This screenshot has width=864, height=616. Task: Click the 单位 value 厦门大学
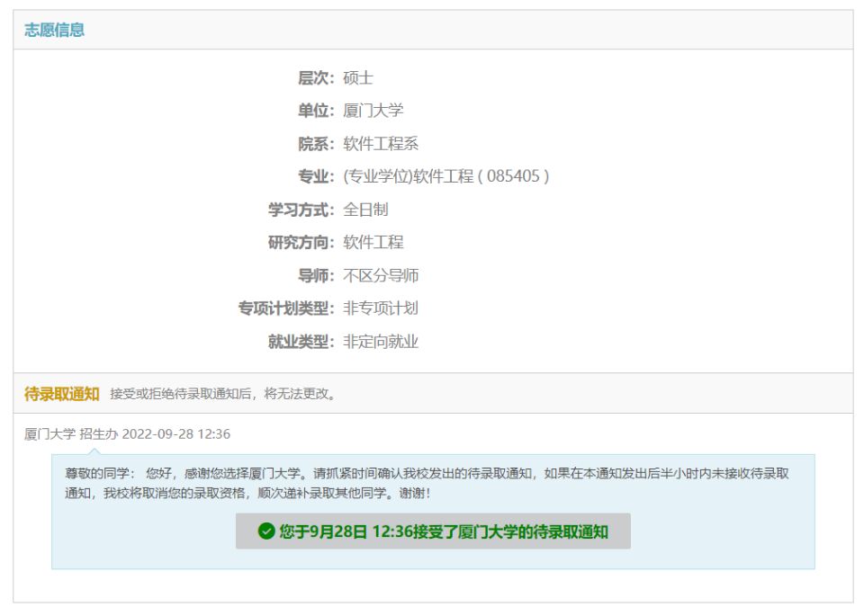[x=373, y=111]
